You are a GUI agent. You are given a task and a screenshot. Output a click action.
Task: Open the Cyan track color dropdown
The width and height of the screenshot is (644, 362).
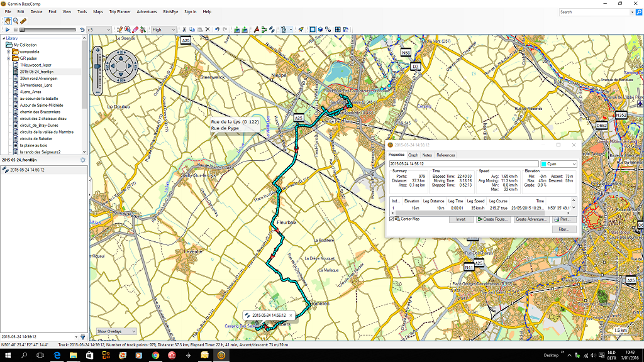click(558, 164)
